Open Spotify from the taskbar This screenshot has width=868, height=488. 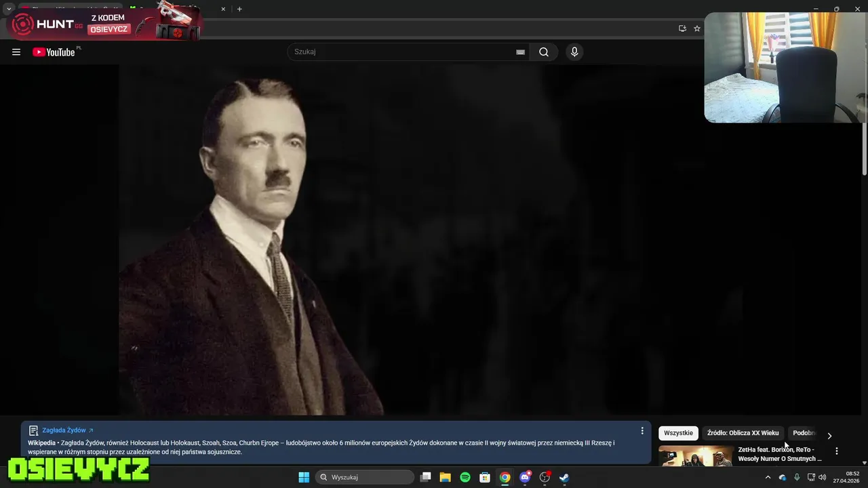tap(465, 477)
